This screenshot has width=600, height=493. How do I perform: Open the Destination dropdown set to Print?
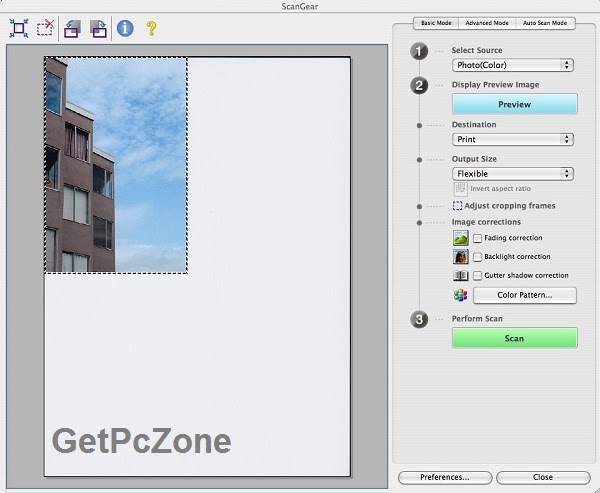513,139
